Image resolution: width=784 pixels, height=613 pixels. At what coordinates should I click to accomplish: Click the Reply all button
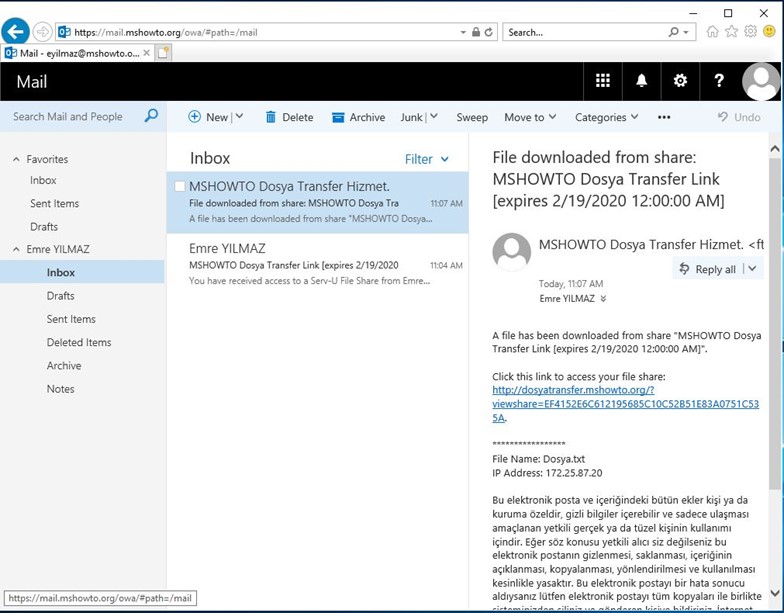[708, 270]
